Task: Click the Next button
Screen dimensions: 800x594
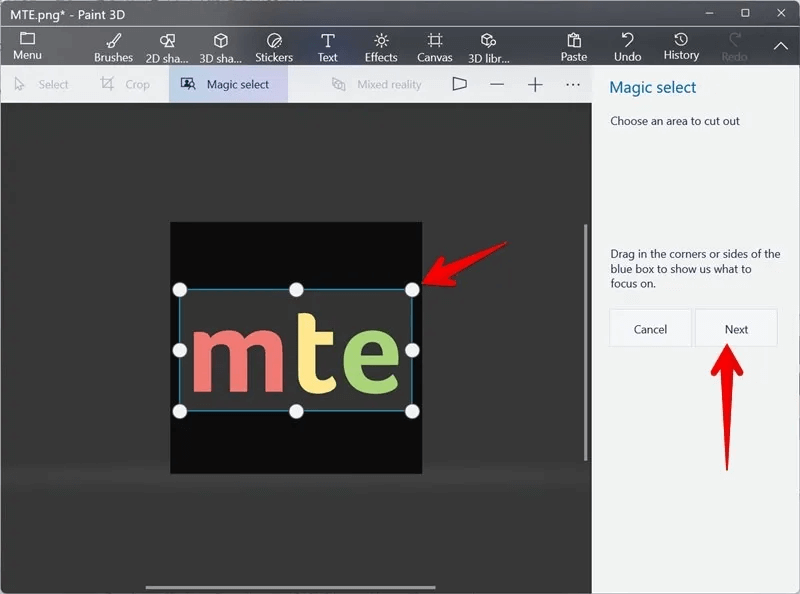Action: [x=736, y=329]
